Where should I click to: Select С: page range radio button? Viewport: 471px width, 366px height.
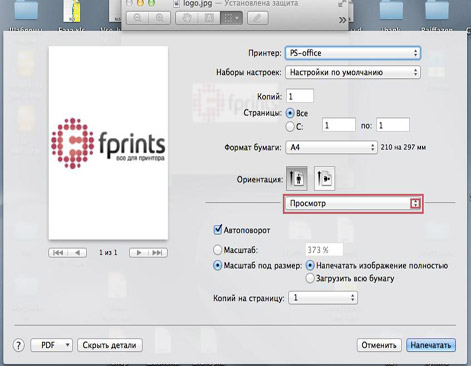click(x=290, y=127)
